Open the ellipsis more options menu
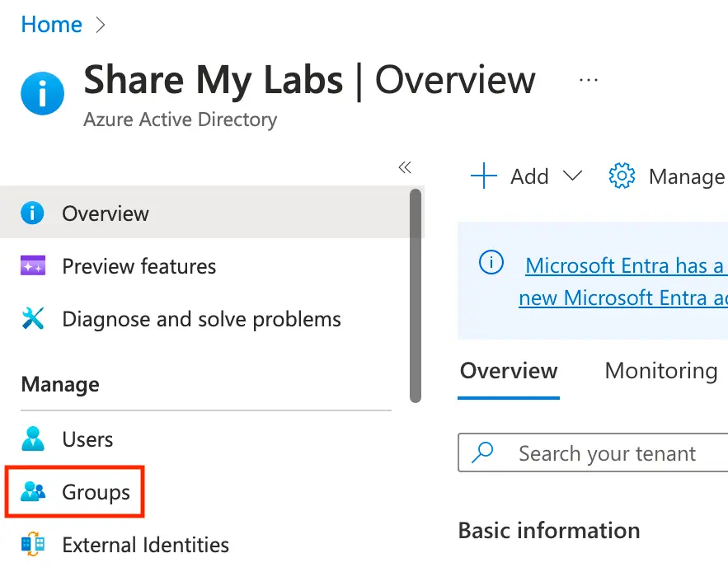The height and width of the screenshot is (572, 728). pos(588,80)
